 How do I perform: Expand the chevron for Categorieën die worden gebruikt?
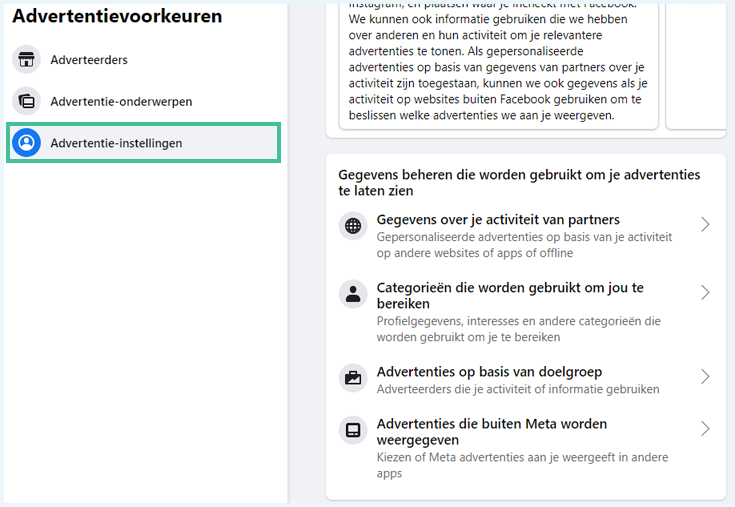click(x=705, y=292)
